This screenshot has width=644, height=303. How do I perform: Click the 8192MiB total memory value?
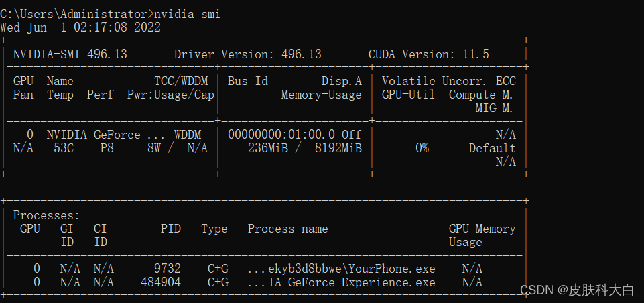pos(338,148)
